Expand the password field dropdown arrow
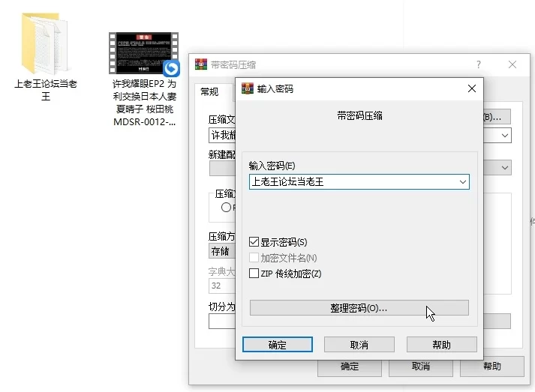Screen dimensions: 535x392 point(462,181)
